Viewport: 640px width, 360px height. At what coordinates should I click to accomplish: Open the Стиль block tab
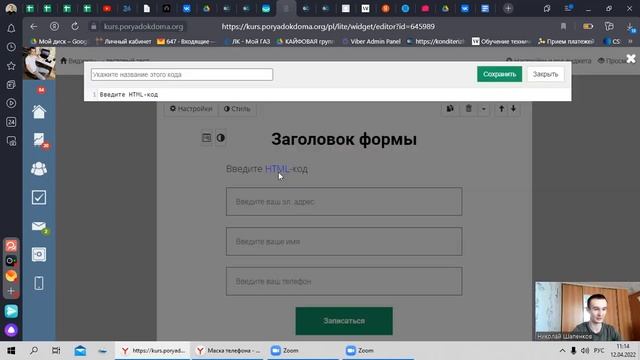pyautogui.click(x=237, y=109)
